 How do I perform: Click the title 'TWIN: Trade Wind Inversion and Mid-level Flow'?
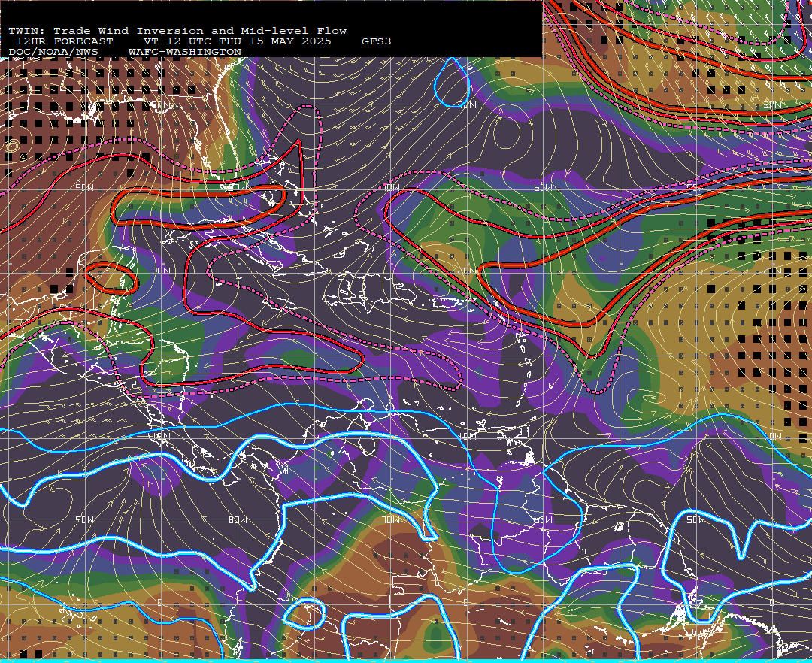(177, 31)
